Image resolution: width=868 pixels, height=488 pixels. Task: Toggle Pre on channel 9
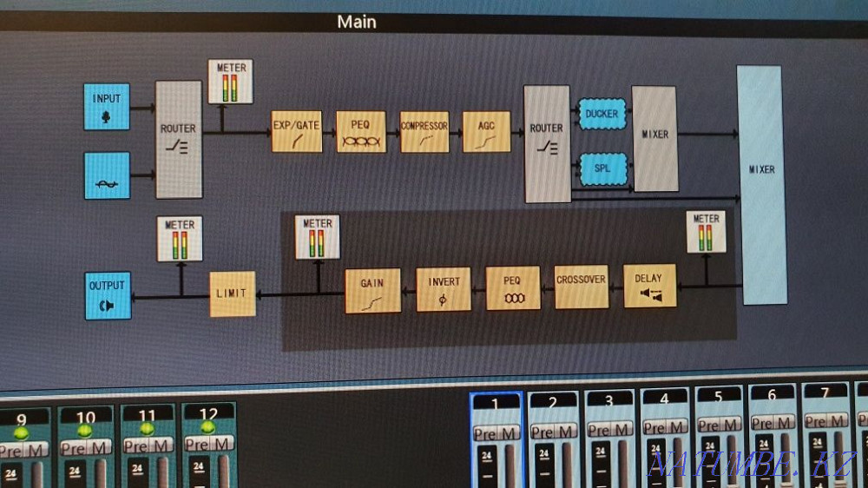[11, 450]
